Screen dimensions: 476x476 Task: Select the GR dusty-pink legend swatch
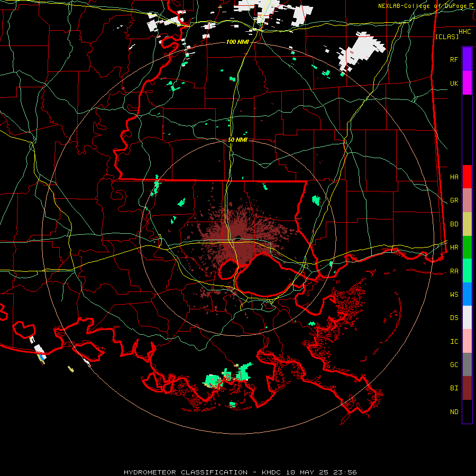point(467,200)
